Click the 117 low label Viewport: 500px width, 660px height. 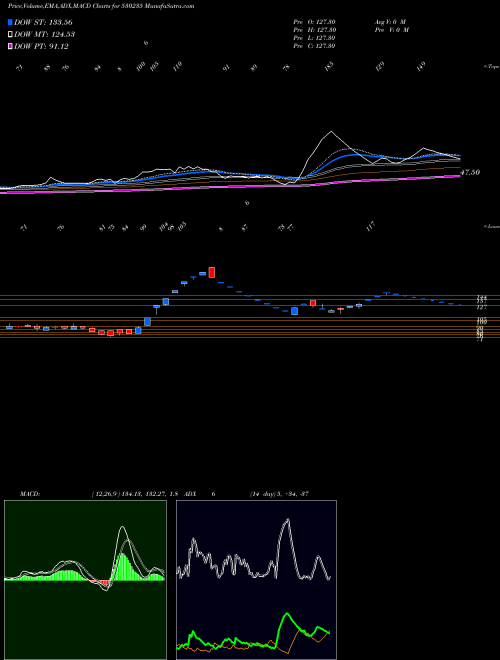tap(371, 226)
